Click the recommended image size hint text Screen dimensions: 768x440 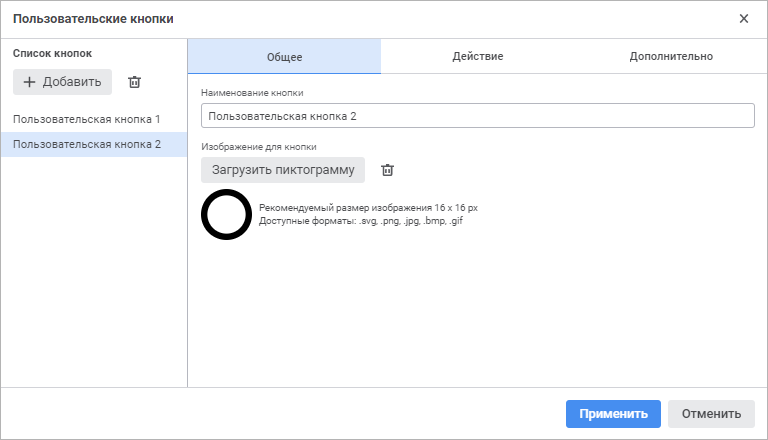(x=368, y=208)
